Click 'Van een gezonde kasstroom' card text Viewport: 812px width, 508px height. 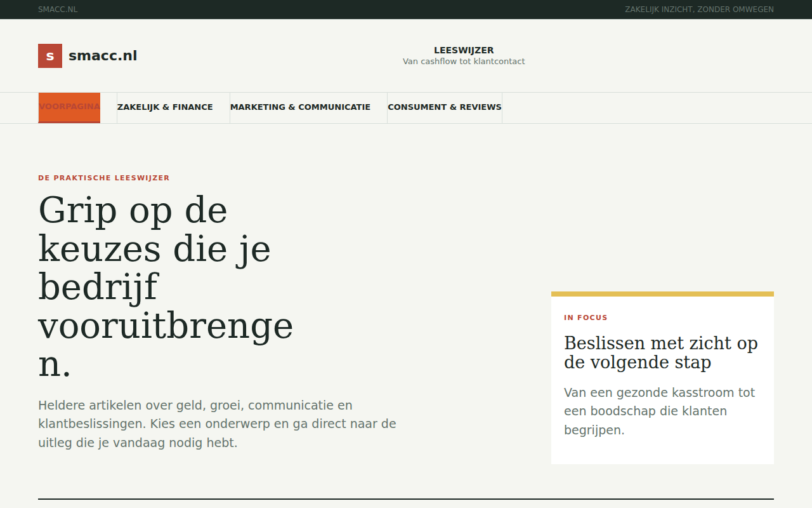tap(660, 411)
